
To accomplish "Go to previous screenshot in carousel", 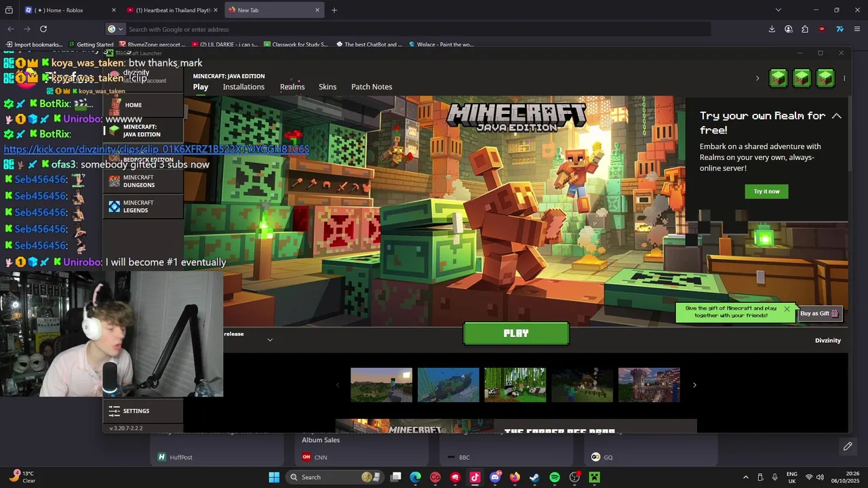I will [x=338, y=385].
